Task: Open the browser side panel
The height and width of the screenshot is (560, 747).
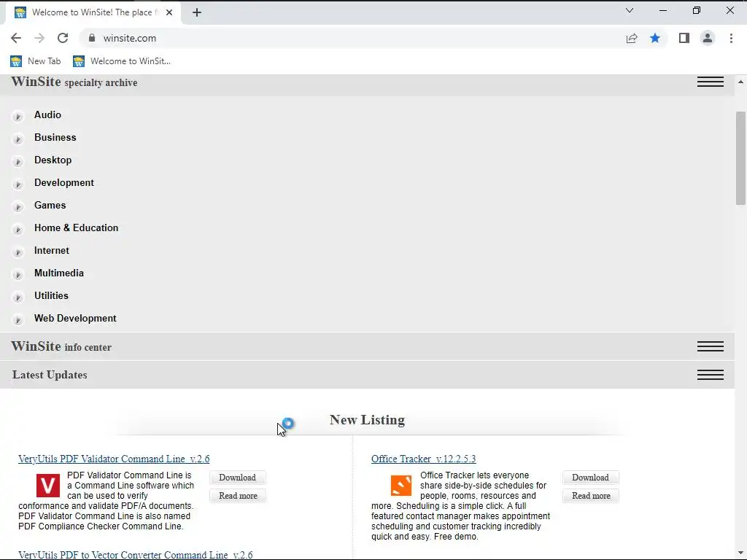Action: click(684, 38)
